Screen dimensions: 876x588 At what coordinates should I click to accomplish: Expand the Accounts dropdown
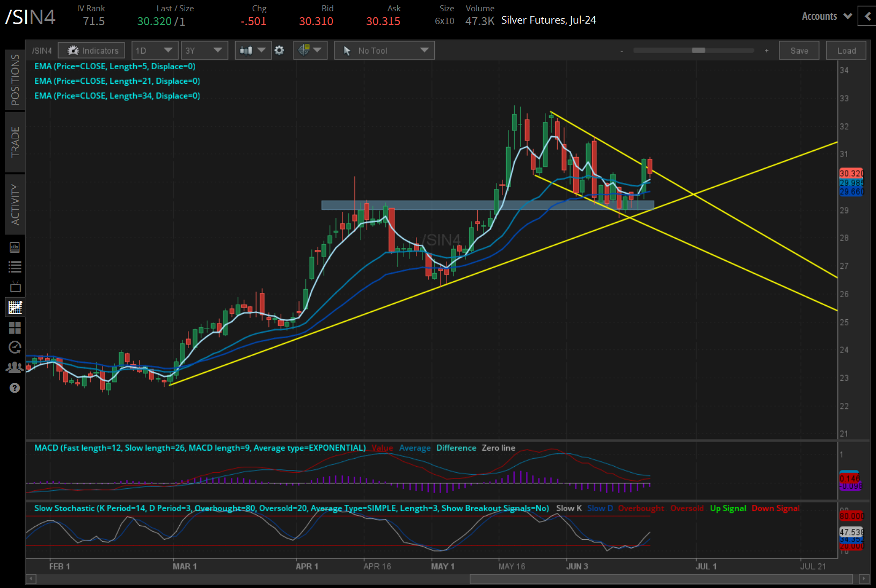coord(827,16)
